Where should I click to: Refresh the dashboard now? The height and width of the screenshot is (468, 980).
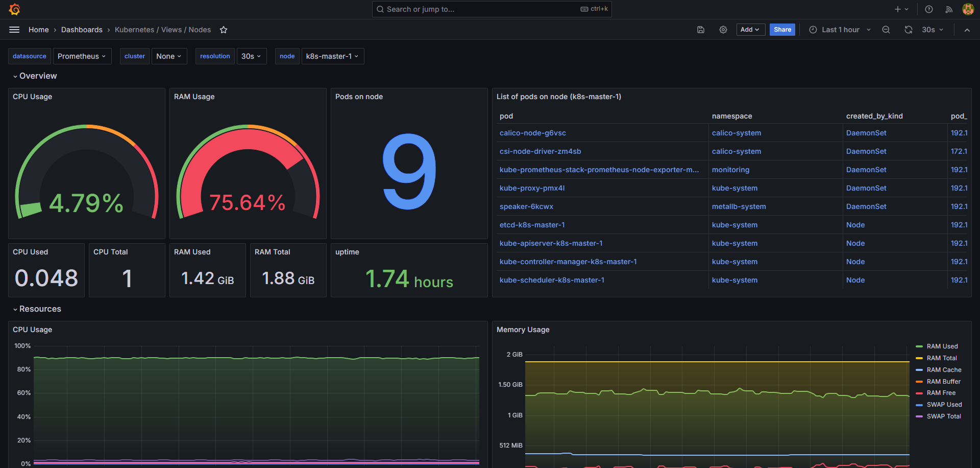click(x=909, y=30)
